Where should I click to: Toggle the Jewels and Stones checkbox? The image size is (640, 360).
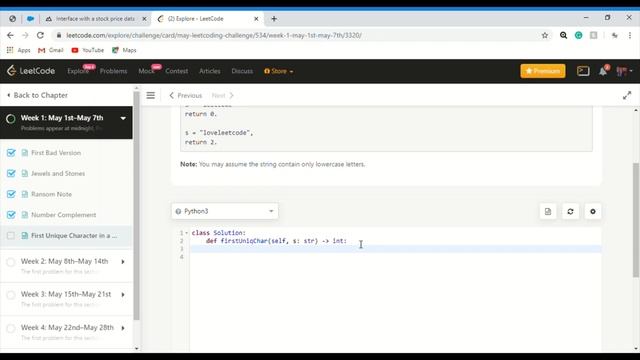click(11, 173)
